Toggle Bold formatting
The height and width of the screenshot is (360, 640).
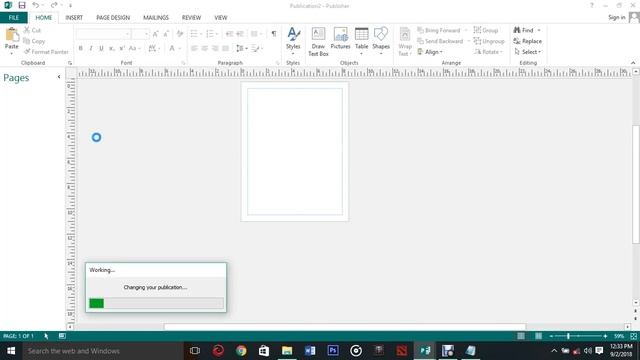(81, 48)
